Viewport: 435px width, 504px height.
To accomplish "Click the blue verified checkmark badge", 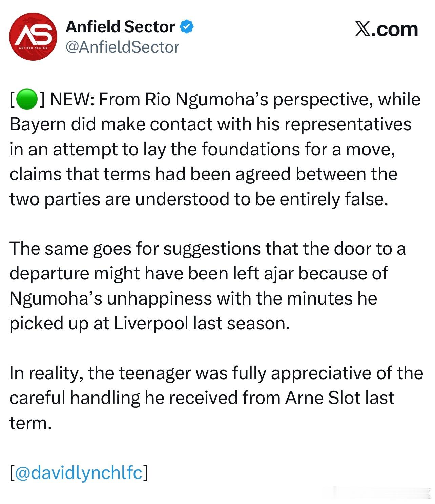I will pyautogui.click(x=186, y=26).
